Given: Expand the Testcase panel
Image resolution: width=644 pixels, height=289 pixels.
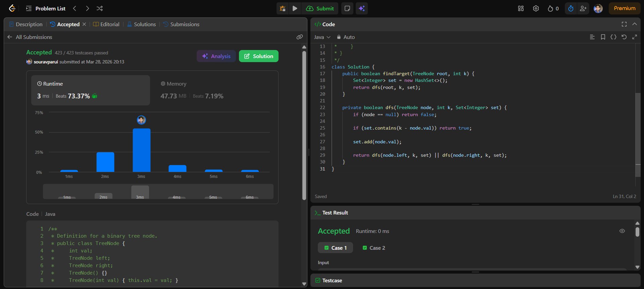Looking at the screenshot, I should click(x=332, y=280).
